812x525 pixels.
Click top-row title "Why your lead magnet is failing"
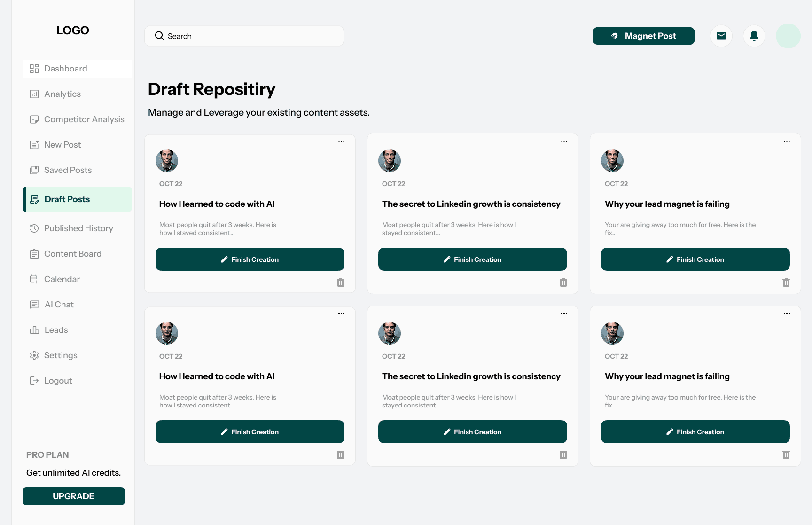[x=667, y=204]
